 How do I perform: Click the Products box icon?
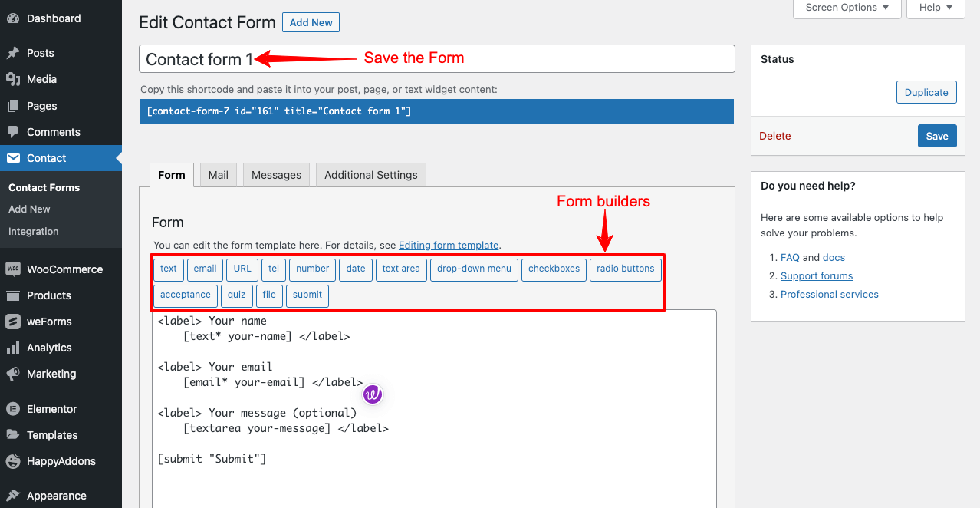13,295
